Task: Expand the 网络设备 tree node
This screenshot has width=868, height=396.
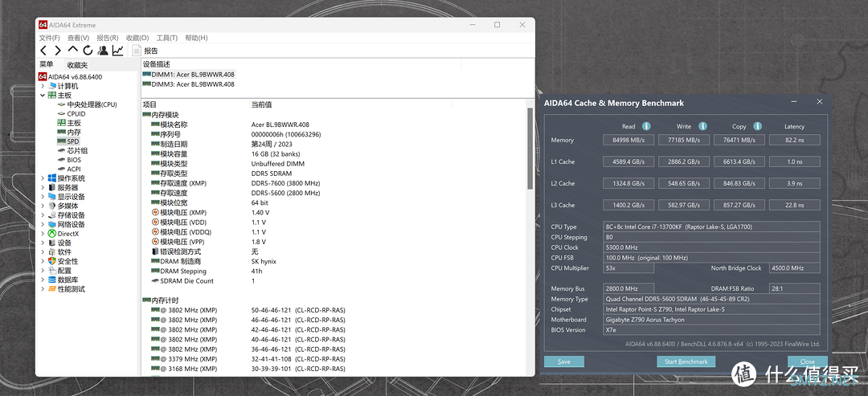Action: pyautogui.click(x=43, y=225)
